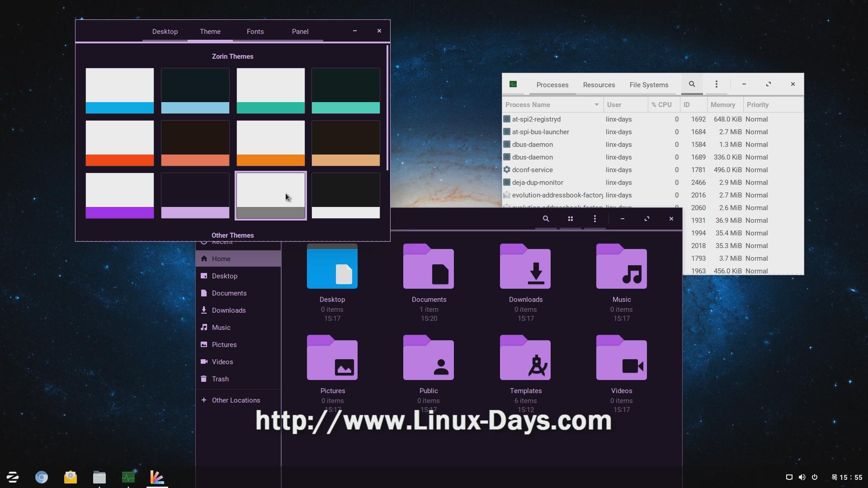Open Resources tab in System Monitor

599,84
